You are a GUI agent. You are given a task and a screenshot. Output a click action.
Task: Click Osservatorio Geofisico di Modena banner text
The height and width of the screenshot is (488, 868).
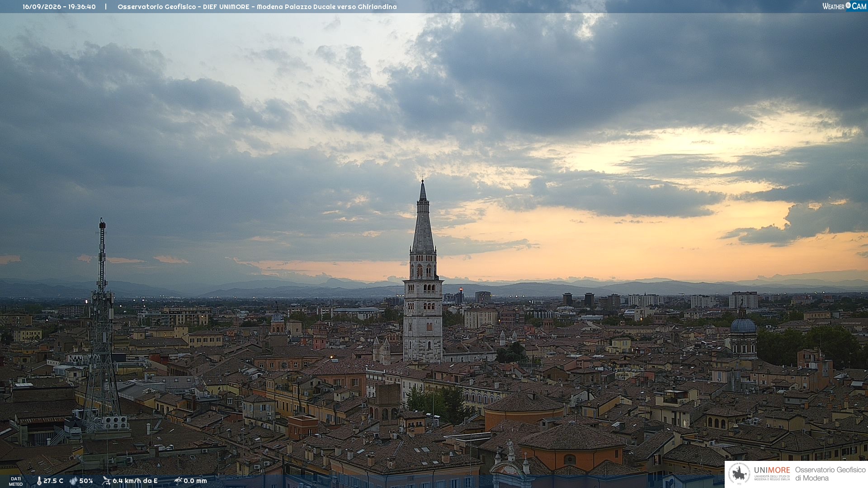click(830, 474)
